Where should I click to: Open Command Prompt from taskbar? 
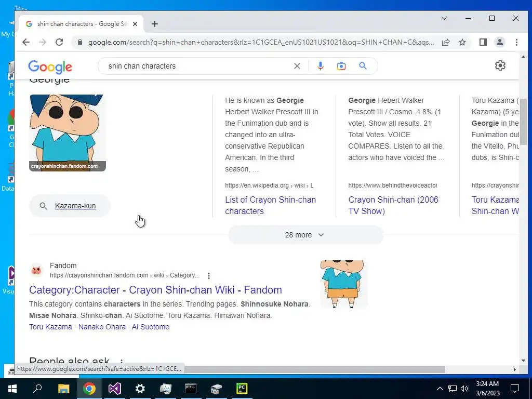pyautogui.click(x=191, y=389)
